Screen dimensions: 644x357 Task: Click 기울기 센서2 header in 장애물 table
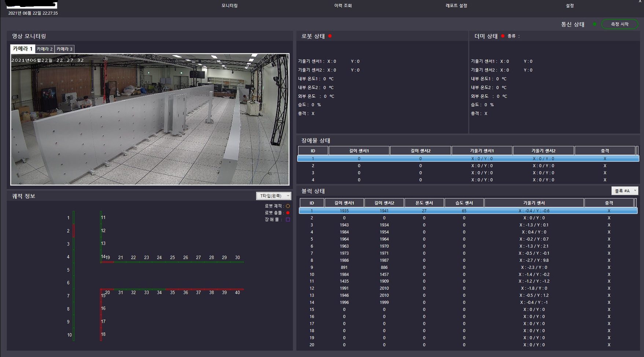[x=543, y=150]
